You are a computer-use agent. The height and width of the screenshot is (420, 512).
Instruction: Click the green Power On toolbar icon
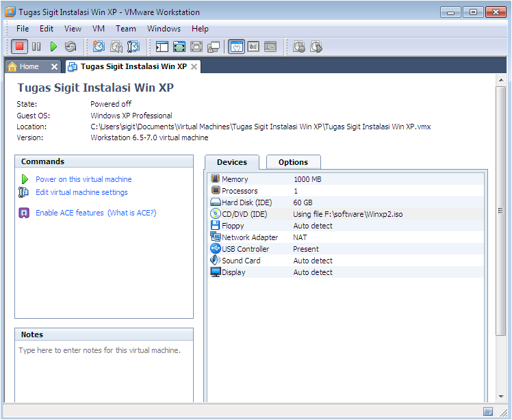pyautogui.click(x=53, y=47)
